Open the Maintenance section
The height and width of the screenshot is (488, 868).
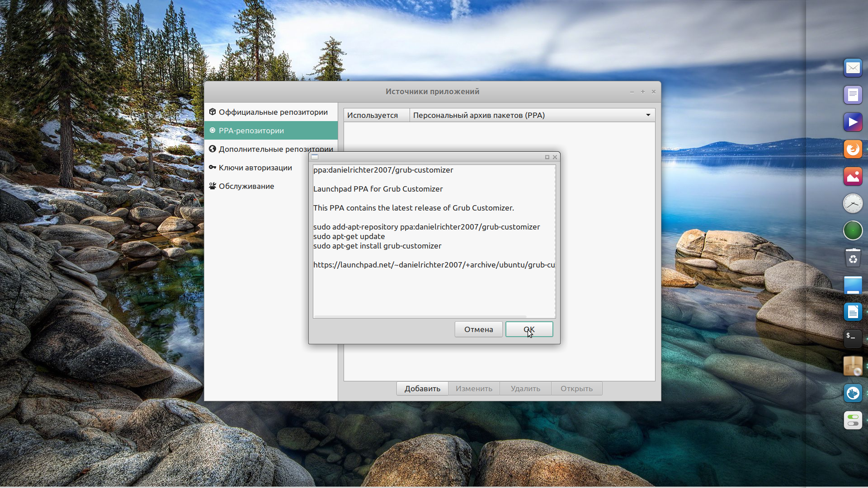coord(246,186)
